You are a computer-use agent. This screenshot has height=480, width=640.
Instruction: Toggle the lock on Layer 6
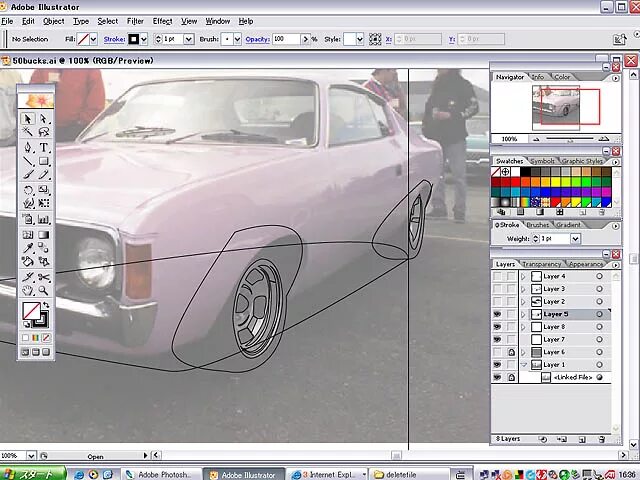511,352
